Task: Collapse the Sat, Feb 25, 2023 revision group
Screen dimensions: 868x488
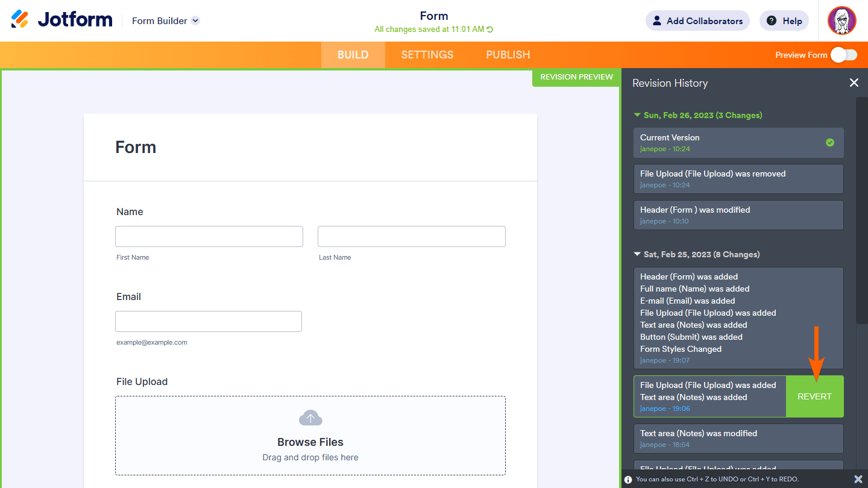Action: [637, 254]
